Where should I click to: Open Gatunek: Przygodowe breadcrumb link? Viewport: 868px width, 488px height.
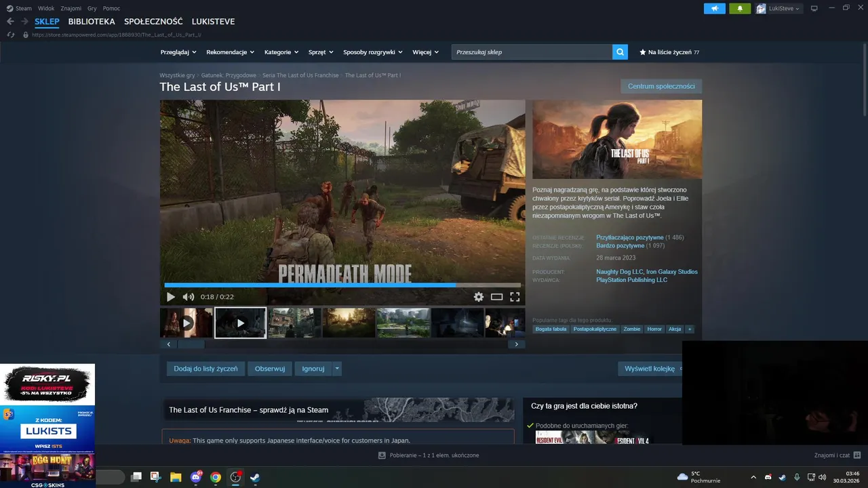pyautogui.click(x=229, y=75)
